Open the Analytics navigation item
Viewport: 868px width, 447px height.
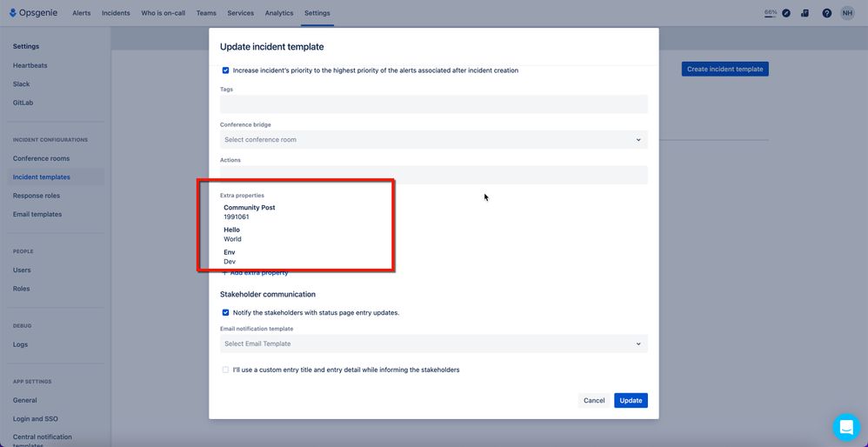279,13
